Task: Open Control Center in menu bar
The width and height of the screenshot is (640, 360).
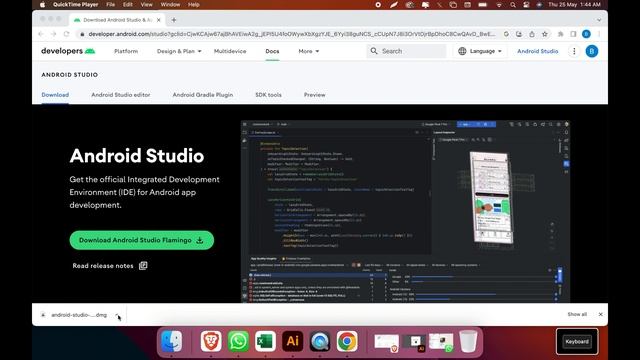Action: tap(526, 5)
